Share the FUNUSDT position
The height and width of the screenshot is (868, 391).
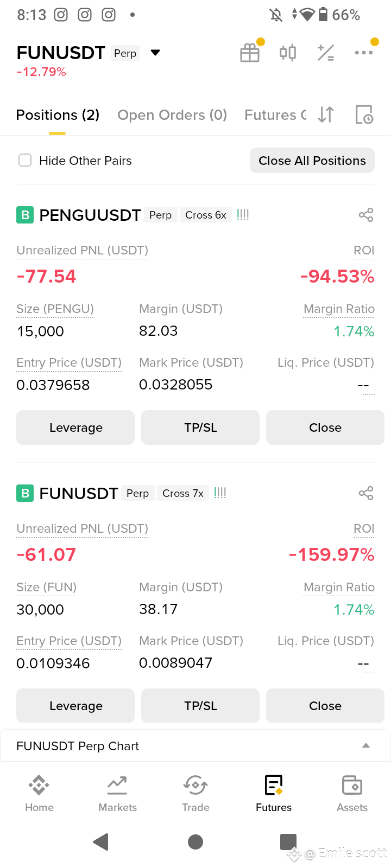(x=366, y=493)
